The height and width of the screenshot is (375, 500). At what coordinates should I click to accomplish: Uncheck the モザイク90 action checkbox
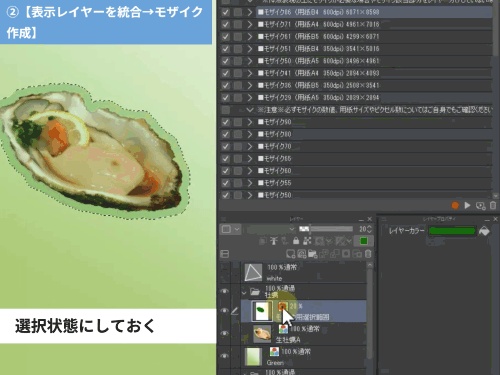click(226, 122)
